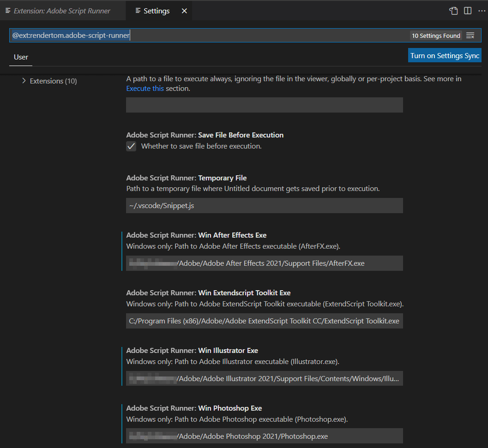This screenshot has width=488, height=448.
Task: Toggle Save File Before Execution checkbox
Action: point(131,146)
